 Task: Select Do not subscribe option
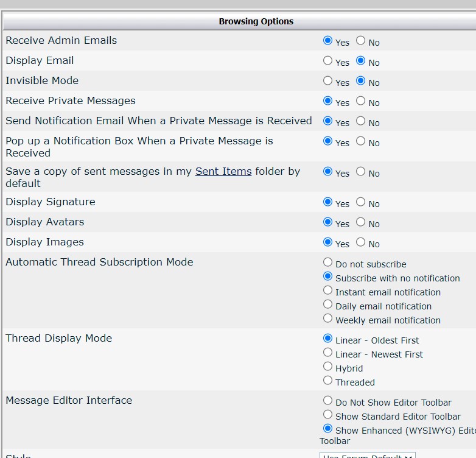coord(328,262)
